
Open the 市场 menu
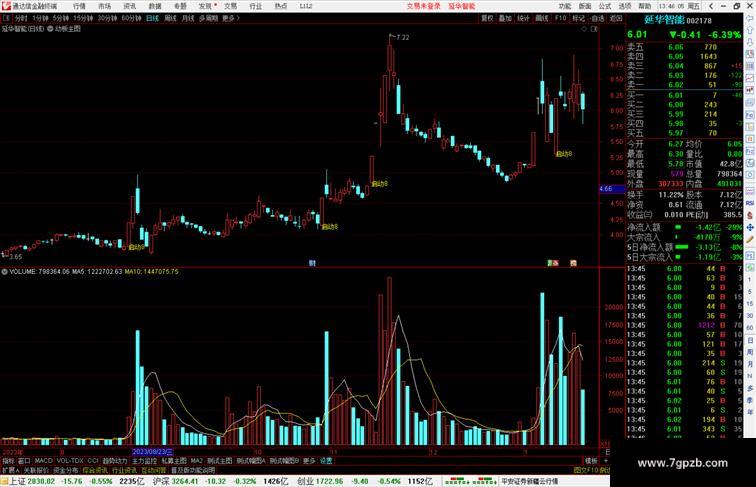click(104, 6)
